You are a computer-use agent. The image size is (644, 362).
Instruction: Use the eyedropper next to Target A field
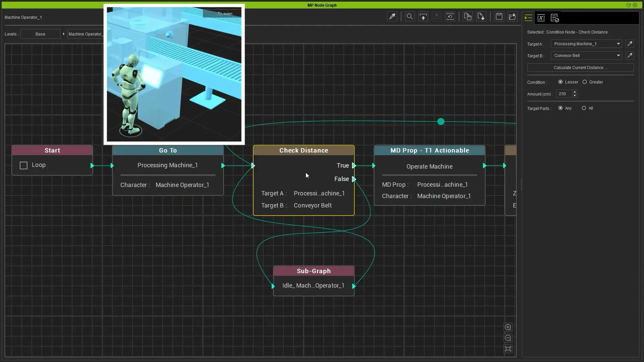(630, 44)
